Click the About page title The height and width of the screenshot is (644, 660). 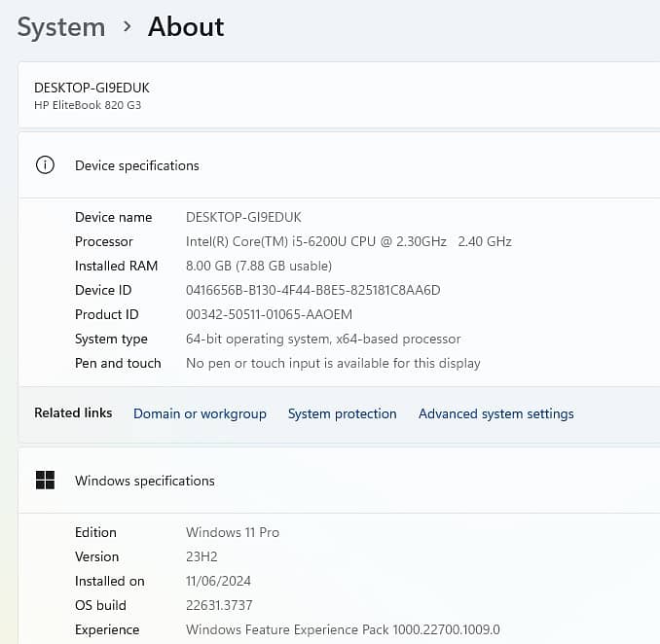pos(186,27)
